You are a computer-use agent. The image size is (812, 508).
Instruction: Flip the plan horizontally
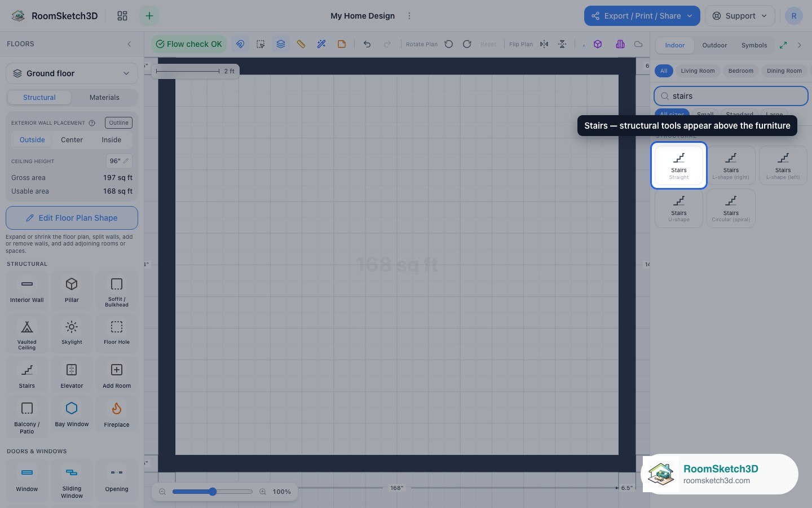(544, 44)
